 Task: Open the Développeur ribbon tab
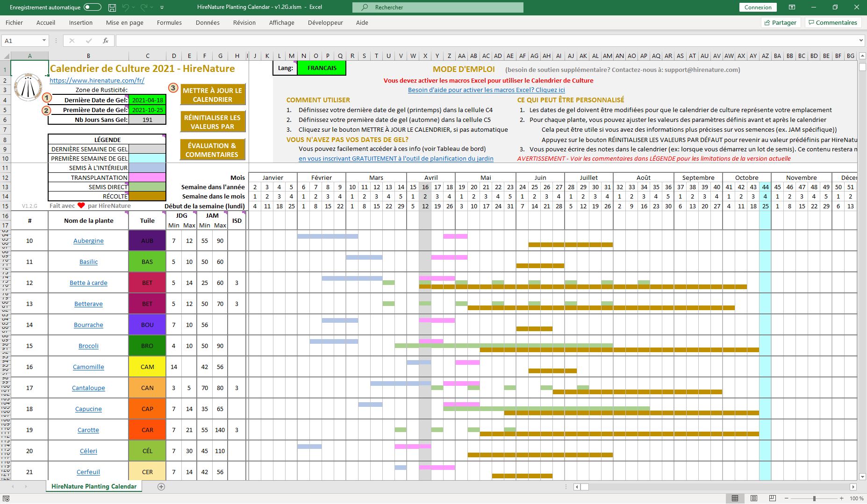(x=325, y=22)
